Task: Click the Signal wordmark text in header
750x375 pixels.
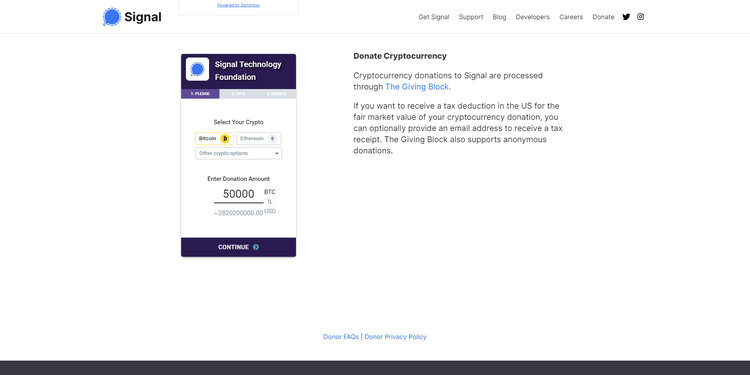Action: (x=143, y=17)
